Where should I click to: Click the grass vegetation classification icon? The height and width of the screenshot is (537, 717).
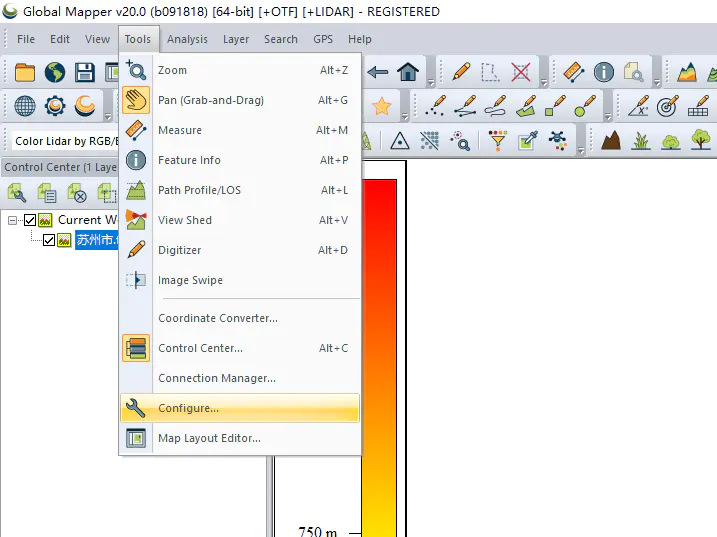(641, 141)
